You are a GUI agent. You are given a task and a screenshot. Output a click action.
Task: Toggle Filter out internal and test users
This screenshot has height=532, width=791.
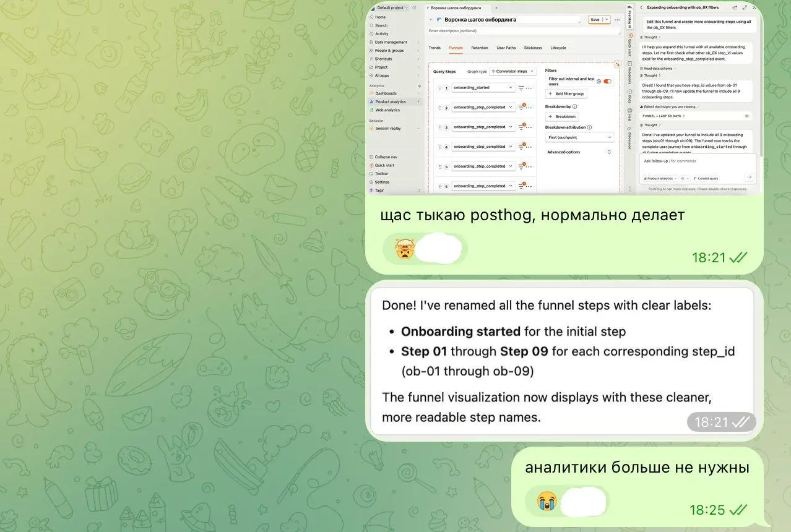point(607,81)
